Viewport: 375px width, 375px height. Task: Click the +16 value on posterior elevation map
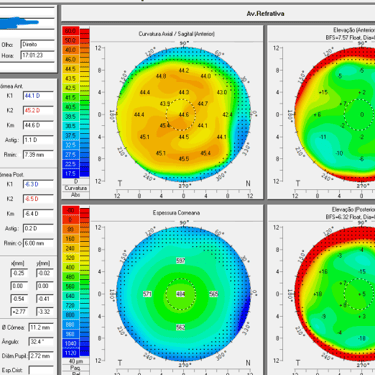323,272
